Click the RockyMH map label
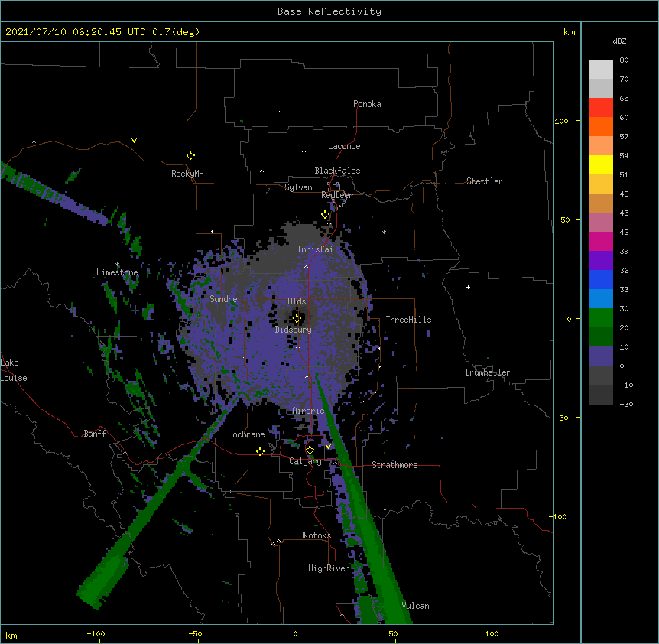Image resolution: width=659 pixels, height=644 pixels. (187, 174)
